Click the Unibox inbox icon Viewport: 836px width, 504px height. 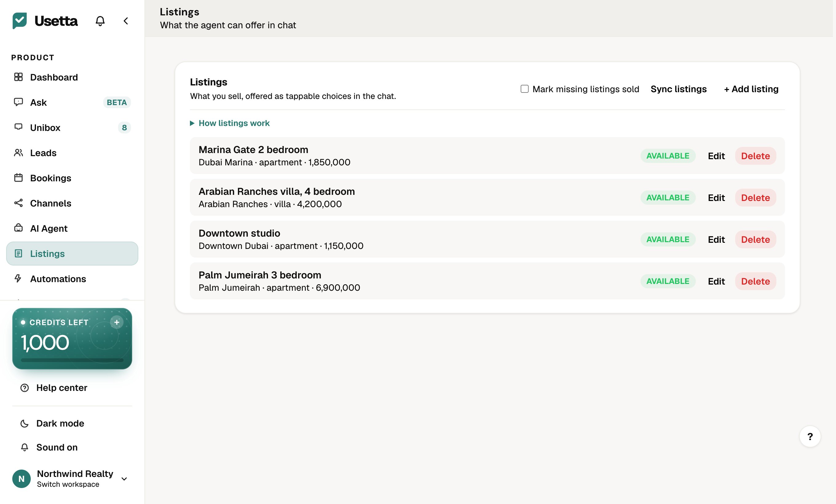tap(18, 127)
